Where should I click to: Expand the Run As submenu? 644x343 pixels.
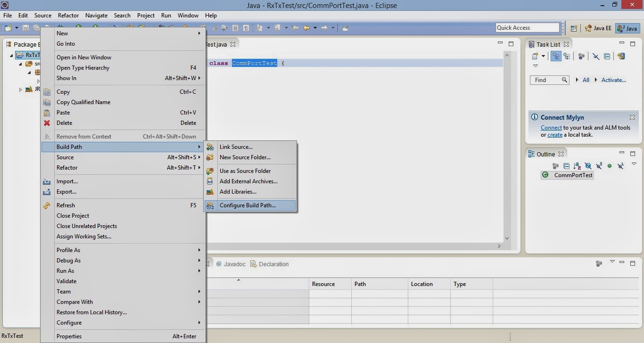pos(123,271)
